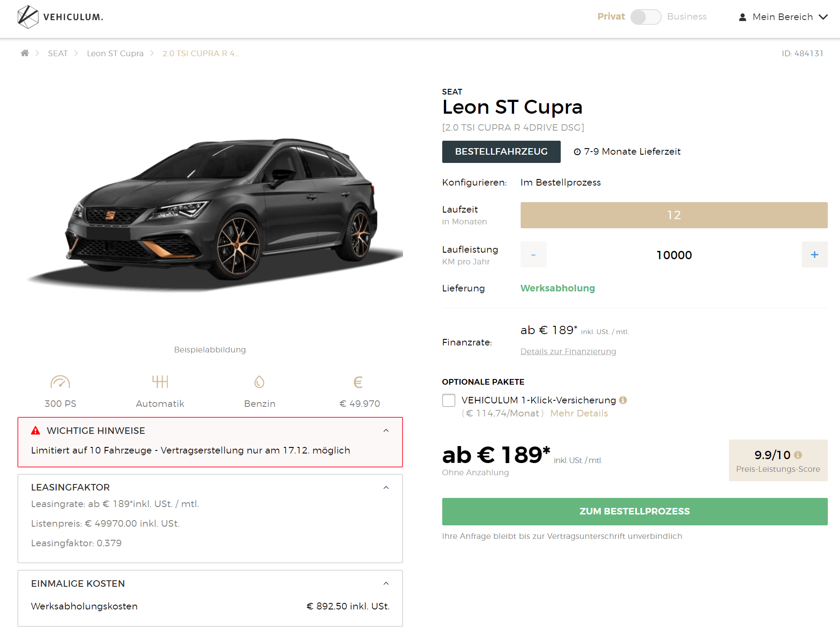840x636 pixels.
Task: Click the Vehiculum logo icon
Action: click(28, 17)
